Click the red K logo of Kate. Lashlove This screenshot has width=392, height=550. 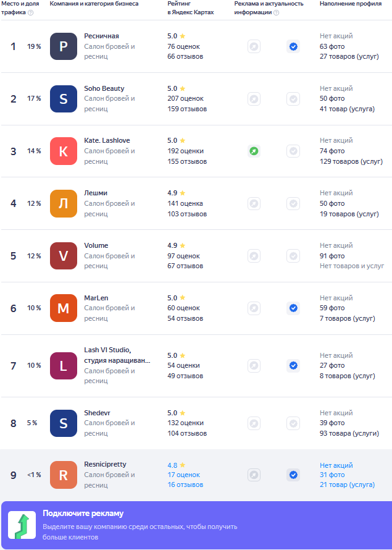tap(64, 151)
